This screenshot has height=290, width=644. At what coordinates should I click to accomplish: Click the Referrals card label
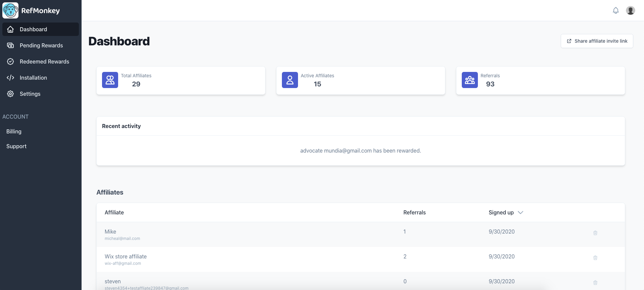pyautogui.click(x=490, y=76)
